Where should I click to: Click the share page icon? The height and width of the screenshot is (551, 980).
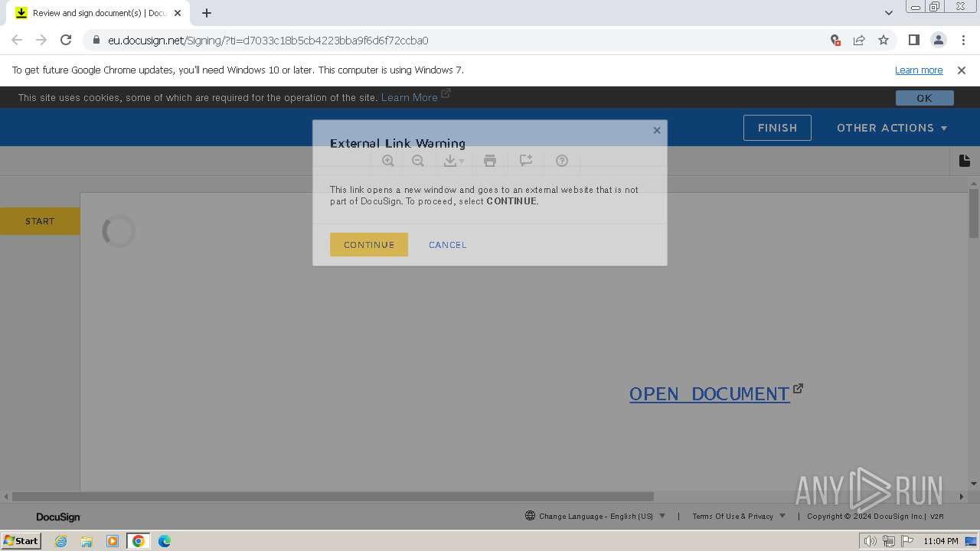point(859,40)
